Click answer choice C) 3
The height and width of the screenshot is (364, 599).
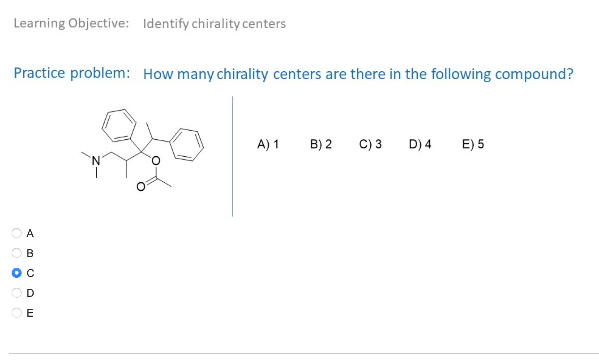[370, 144]
